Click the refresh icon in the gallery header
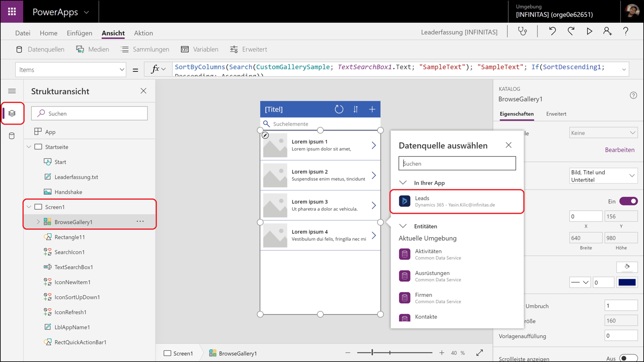The width and height of the screenshot is (644, 362). (339, 109)
